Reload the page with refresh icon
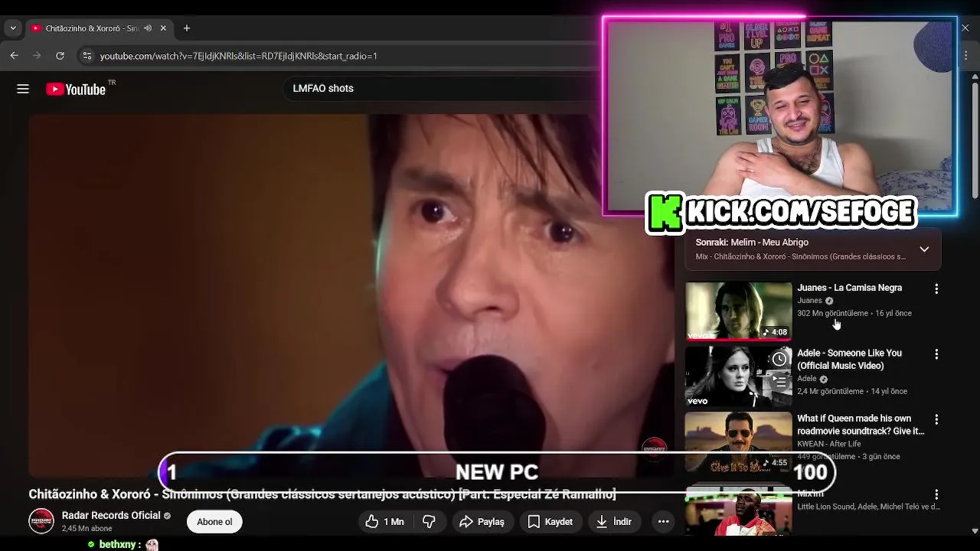 [60, 56]
